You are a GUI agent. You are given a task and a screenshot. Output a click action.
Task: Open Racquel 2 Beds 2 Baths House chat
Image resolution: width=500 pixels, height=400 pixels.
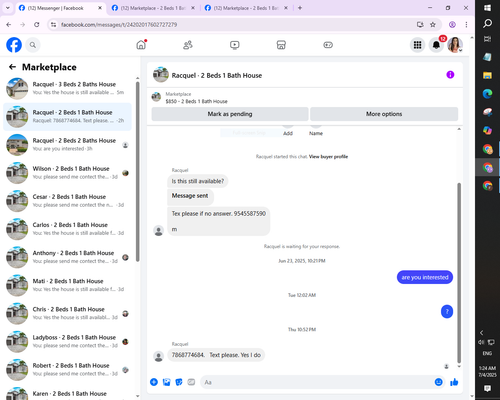(x=67, y=145)
